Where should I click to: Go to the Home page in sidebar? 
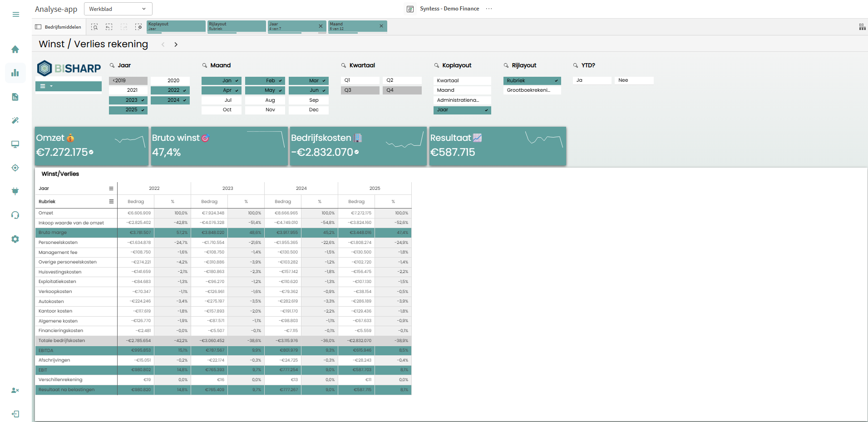click(15, 49)
